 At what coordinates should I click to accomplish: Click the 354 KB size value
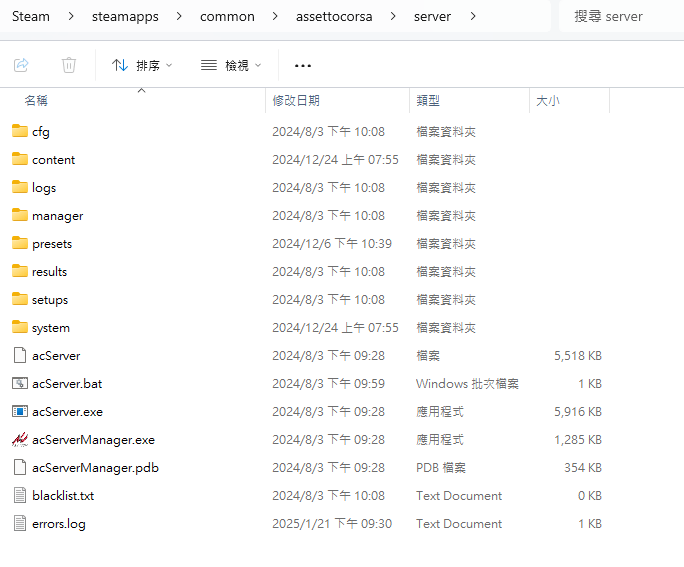[x=583, y=468]
